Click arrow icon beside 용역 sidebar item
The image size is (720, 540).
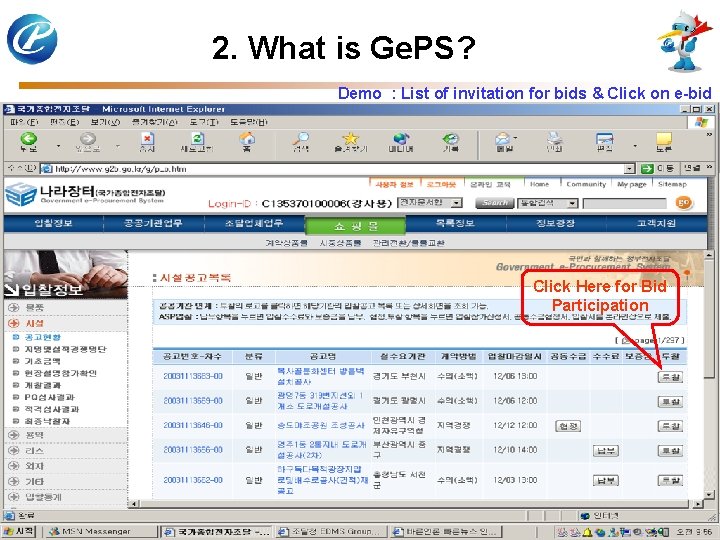[x=13, y=435]
